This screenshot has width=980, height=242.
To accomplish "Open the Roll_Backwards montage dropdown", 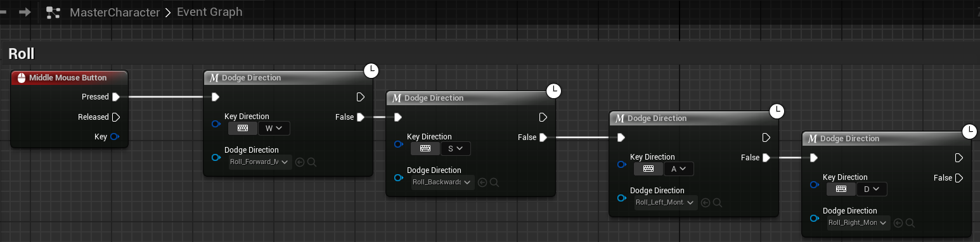I will tap(442, 182).
